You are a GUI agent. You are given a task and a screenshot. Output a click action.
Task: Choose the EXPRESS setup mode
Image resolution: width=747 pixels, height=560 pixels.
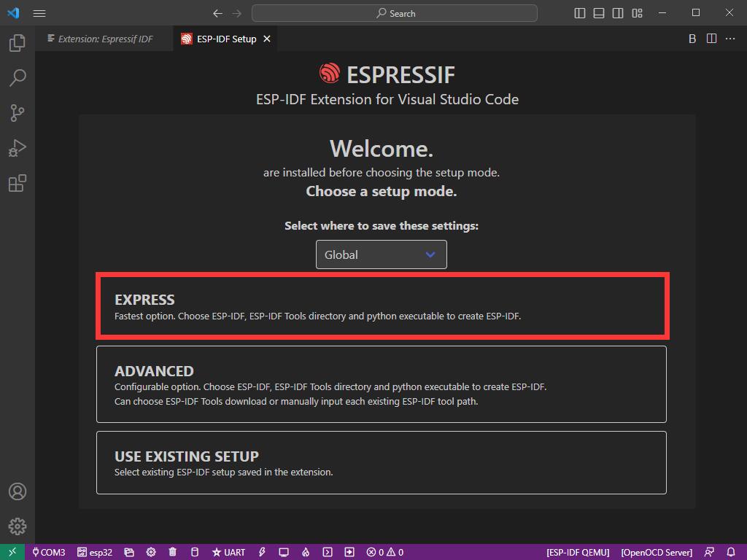pos(381,306)
